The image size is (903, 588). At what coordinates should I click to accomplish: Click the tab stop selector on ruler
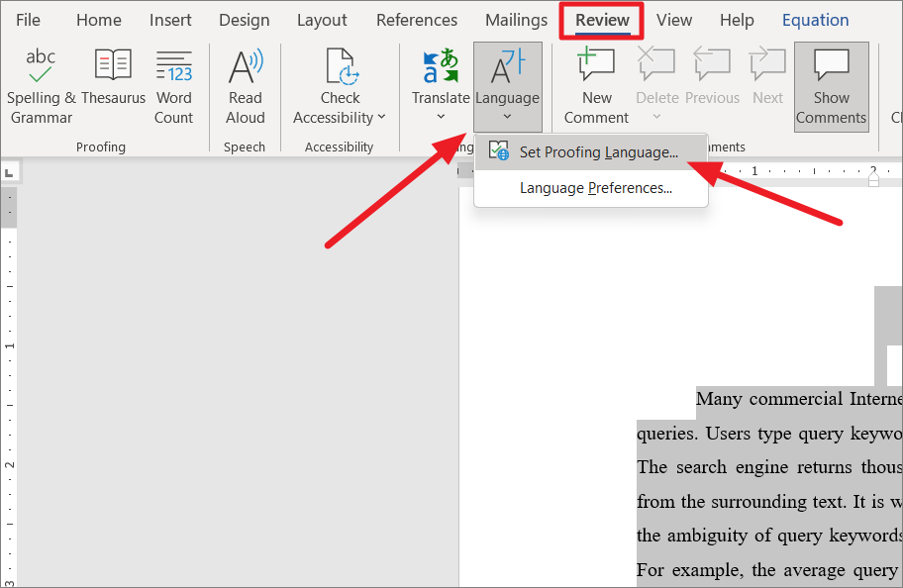pyautogui.click(x=10, y=172)
